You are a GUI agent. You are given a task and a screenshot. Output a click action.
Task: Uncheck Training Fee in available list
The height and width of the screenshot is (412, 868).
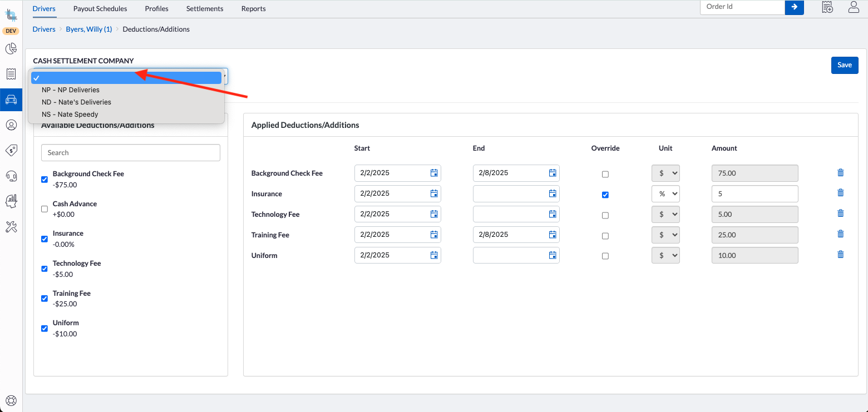coord(45,299)
